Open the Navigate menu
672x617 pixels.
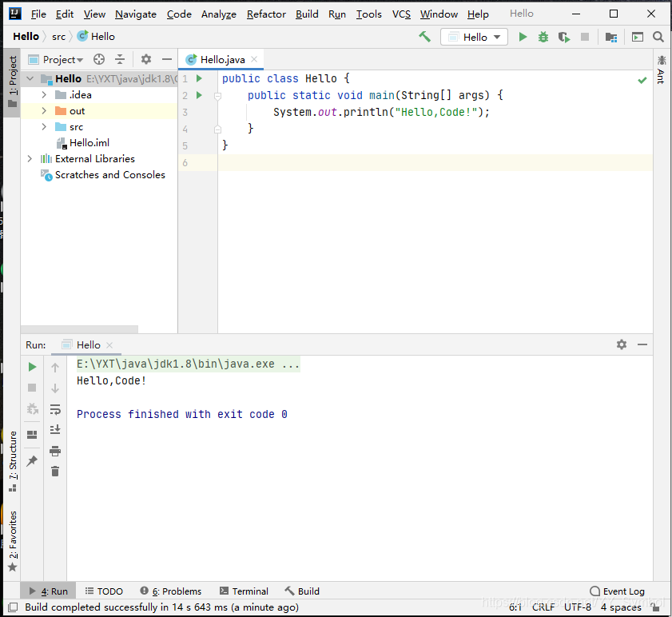pyautogui.click(x=135, y=14)
